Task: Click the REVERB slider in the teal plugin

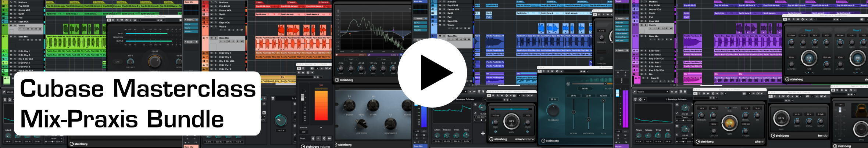Action: pyautogui.click(x=574, y=112)
